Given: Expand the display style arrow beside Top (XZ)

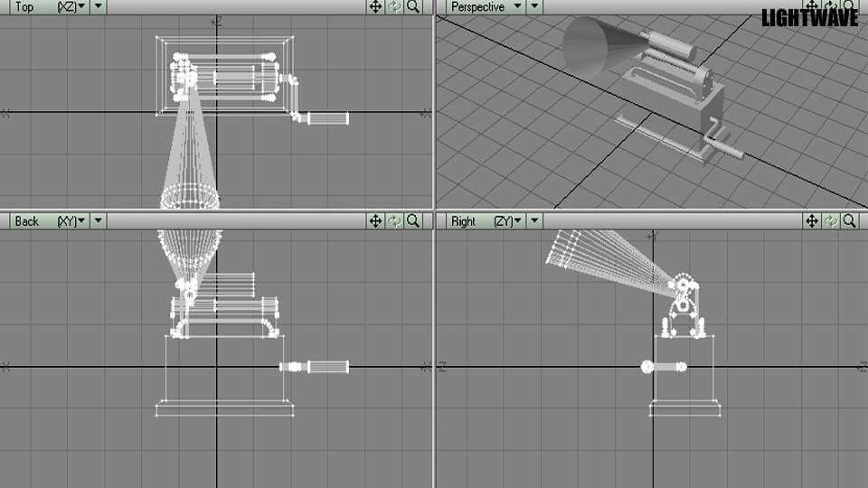Looking at the screenshot, I should tap(99, 6).
